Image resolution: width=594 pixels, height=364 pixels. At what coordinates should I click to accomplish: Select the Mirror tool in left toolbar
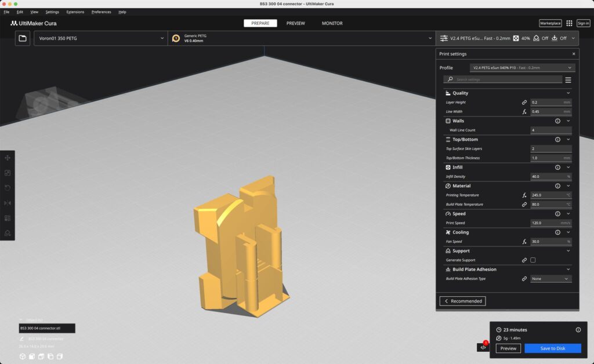click(x=8, y=203)
